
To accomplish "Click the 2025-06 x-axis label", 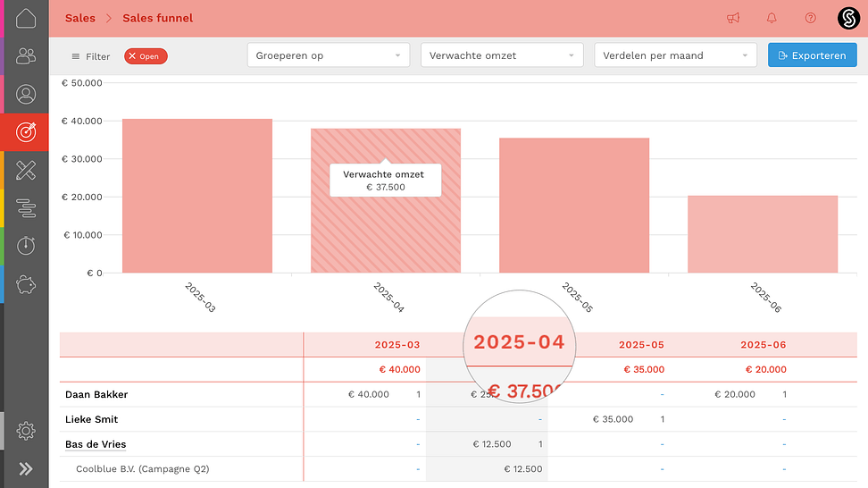I will pos(765,298).
